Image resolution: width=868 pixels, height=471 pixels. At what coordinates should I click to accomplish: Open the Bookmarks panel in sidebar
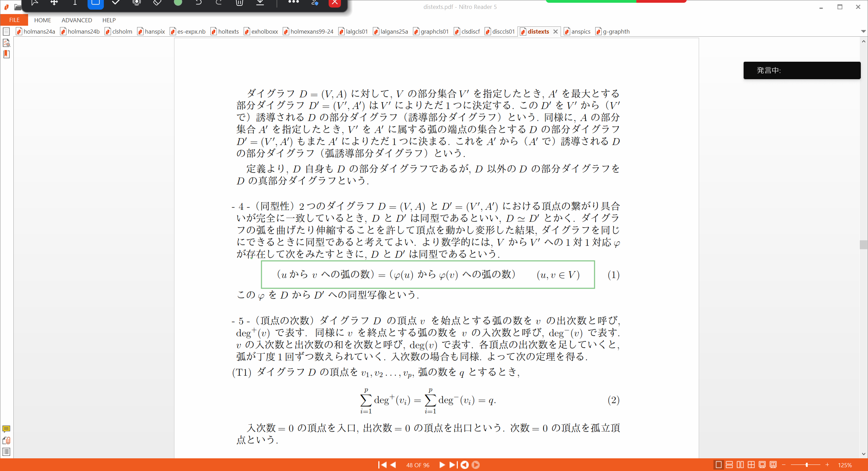point(6,54)
